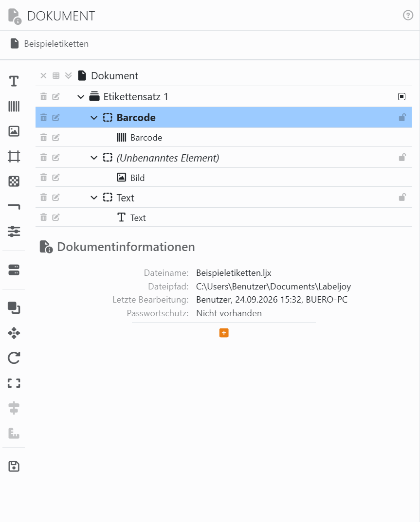Collapse Etikettensatz 1 tree node
Image resolution: width=420 pixels, height=522 pixels.
tap(81, 97)
